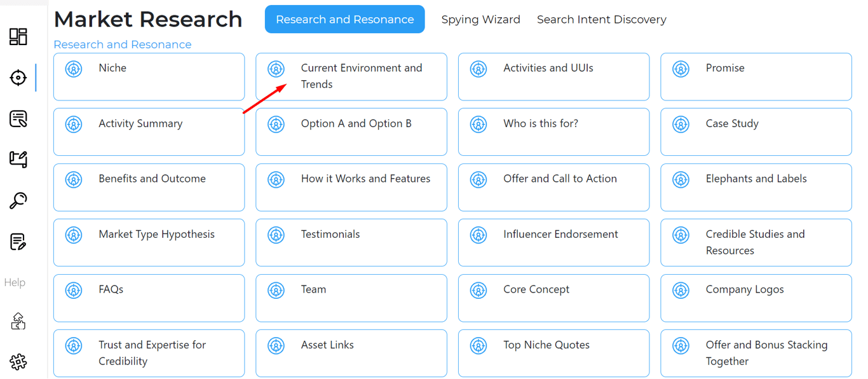Select the Who is this for? card
The width and height of the screenshot is (868, 379).
(554, 132)
